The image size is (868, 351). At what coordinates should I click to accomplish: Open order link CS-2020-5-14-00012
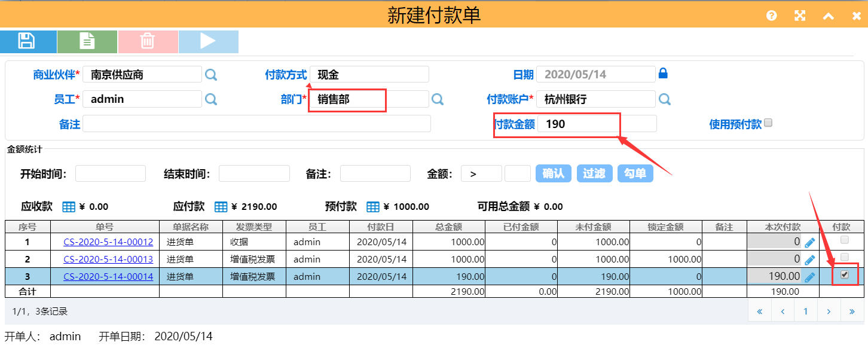(x=108, y=242)
